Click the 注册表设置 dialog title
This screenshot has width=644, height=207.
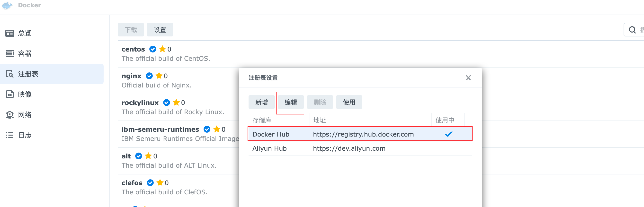263,78
